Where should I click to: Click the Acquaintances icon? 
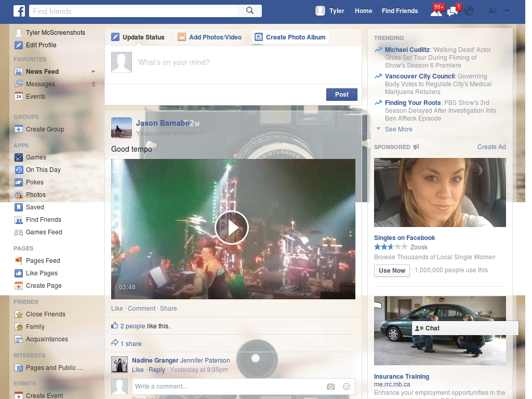(x=19, y=339)
